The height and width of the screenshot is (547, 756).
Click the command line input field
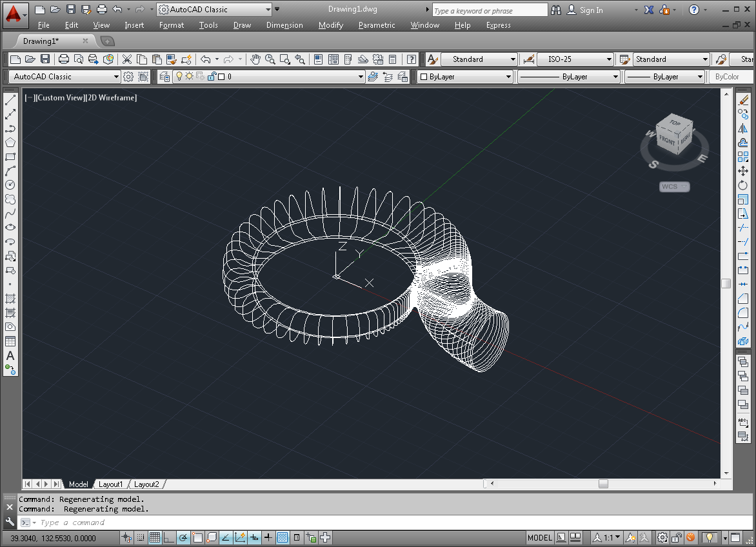pos(386,522)
